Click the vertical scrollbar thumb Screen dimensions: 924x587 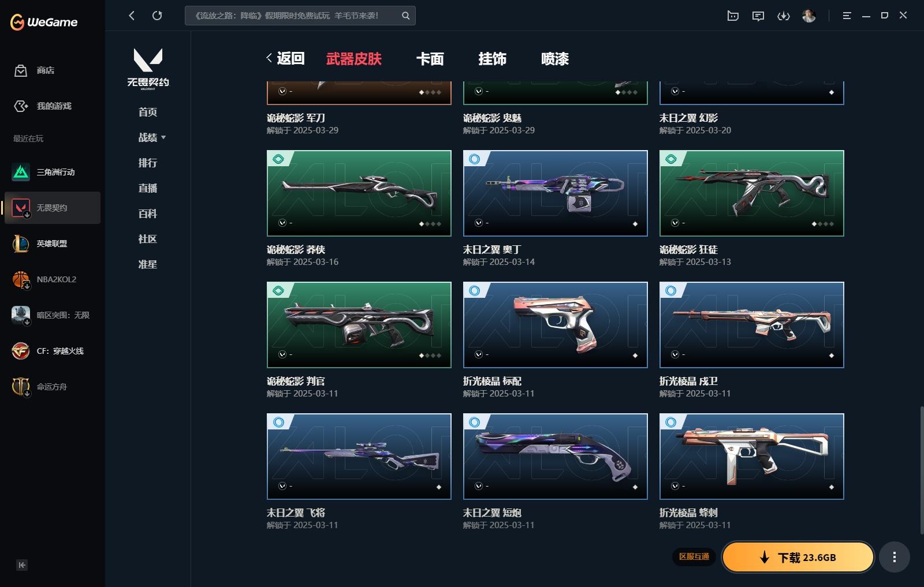[921, 470]
